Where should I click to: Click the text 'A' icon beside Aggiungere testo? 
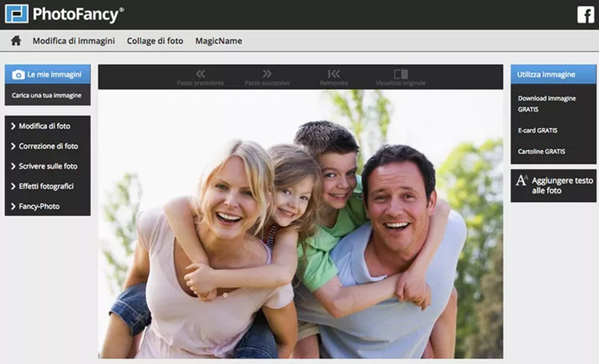pos(522,180)
